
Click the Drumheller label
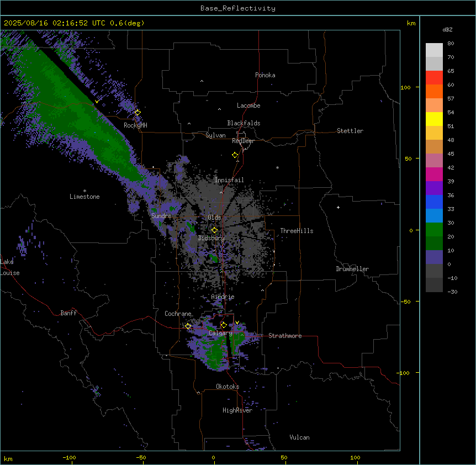352,269
